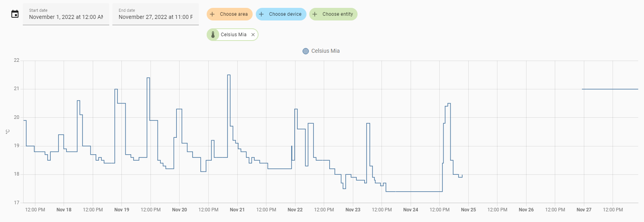
Task: Toggle the Celsius Mia legend label
Action: [x=325, y=51]
